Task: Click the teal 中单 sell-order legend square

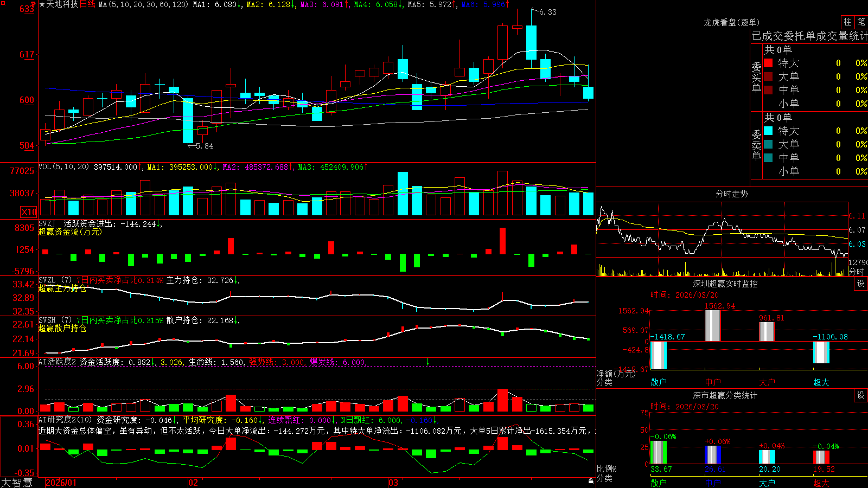Action: point(768,157)
